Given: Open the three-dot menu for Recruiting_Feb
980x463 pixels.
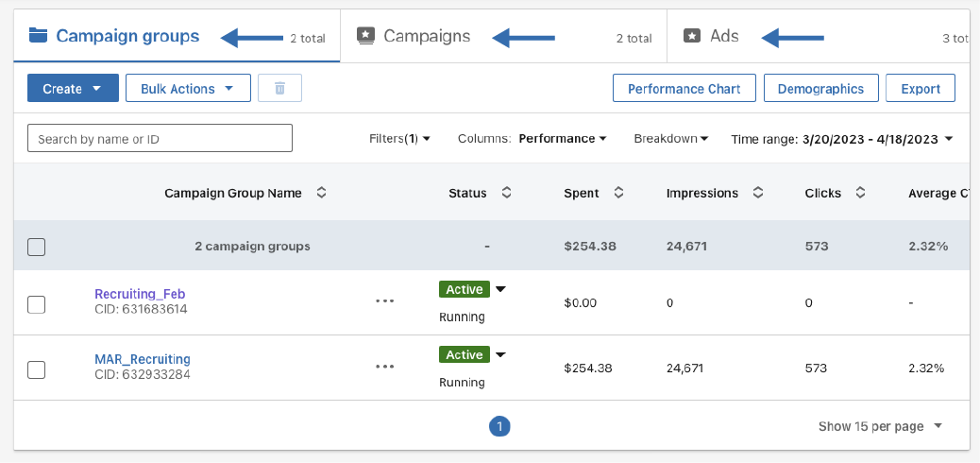Looking at the screenshot, I should [x=384, y=300].
